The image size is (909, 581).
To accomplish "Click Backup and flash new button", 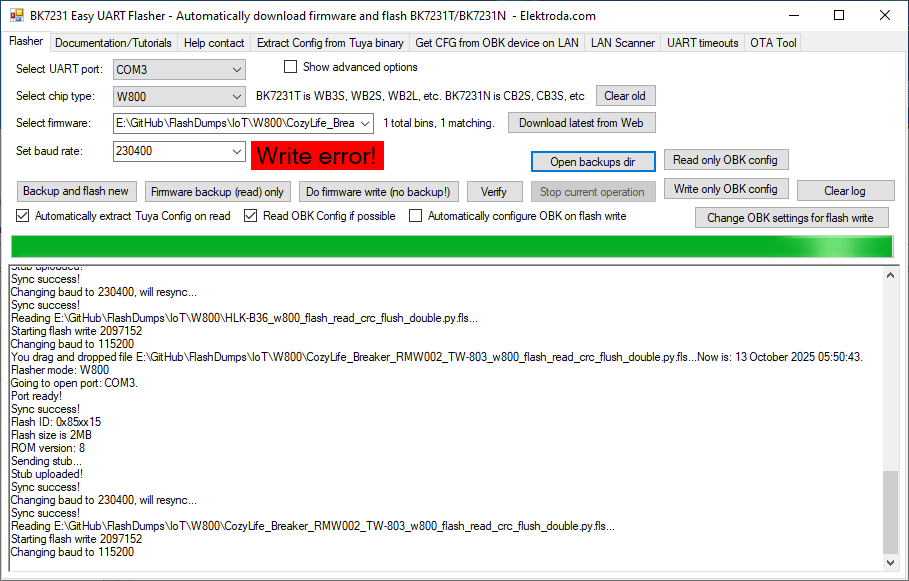I will coord(76,191).
